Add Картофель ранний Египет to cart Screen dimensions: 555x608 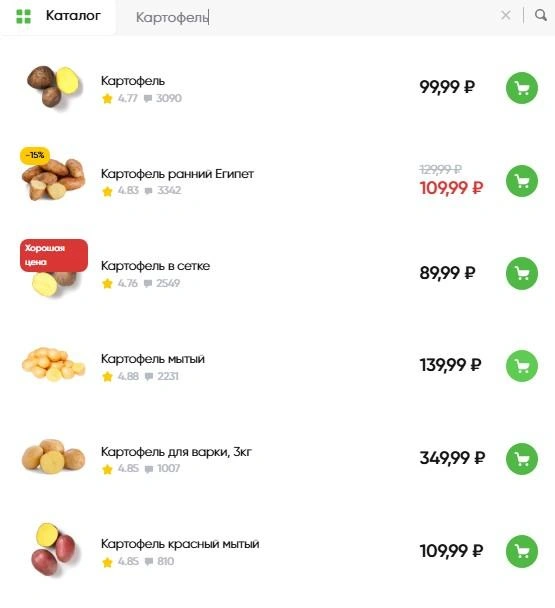[522, 181]
